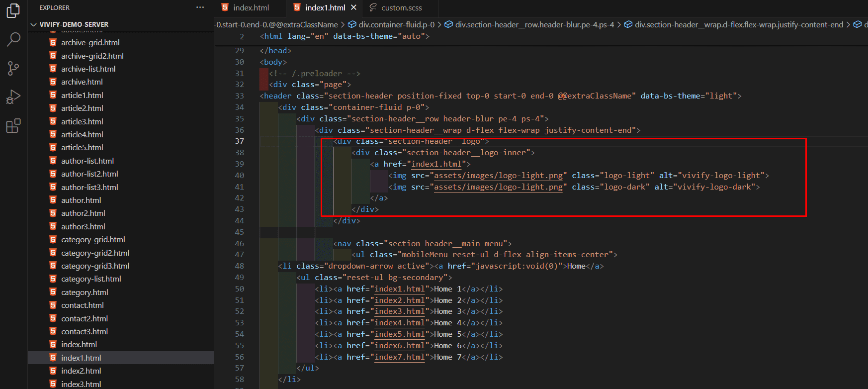Click breadcrumb div.section-header__row.header-blur
Screen dimensions: 868x389
click(529, 24)
